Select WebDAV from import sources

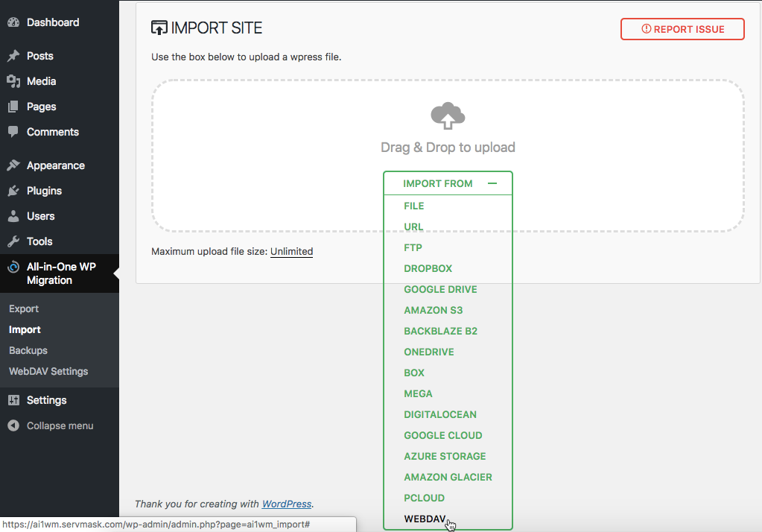click(425, 519)
